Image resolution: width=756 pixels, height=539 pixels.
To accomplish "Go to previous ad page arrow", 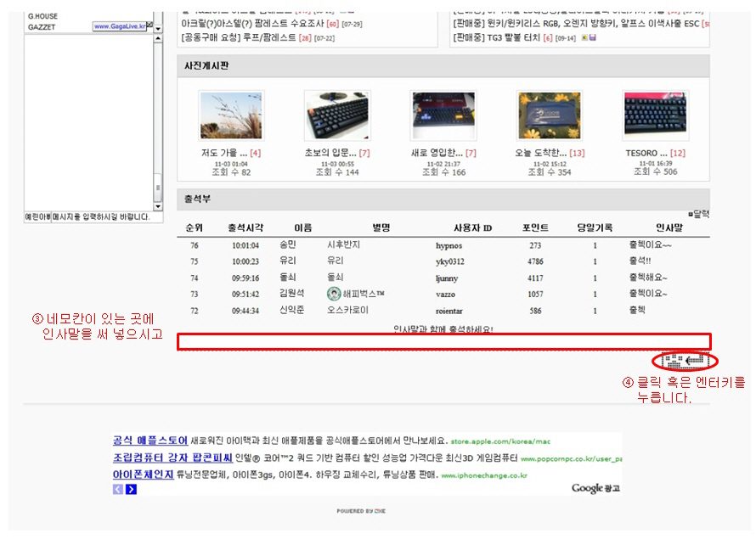I will coord(118,489).
